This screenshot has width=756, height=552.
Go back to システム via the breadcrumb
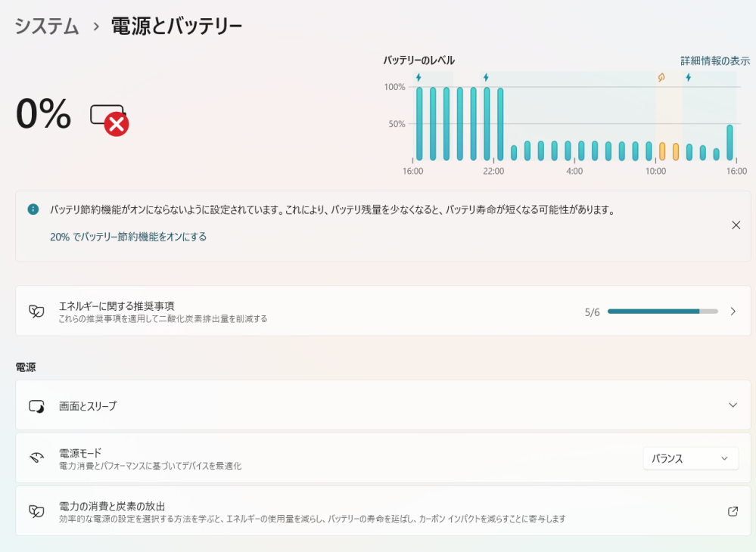pos(44,25)
